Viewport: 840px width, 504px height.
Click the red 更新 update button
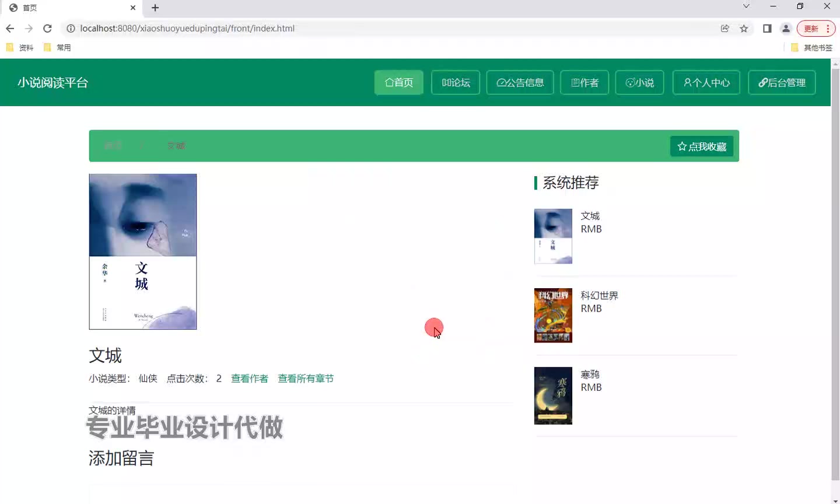coord(816,29)
